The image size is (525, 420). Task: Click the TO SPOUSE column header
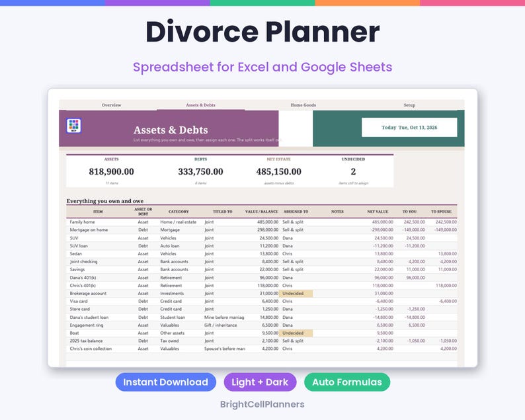441,212
